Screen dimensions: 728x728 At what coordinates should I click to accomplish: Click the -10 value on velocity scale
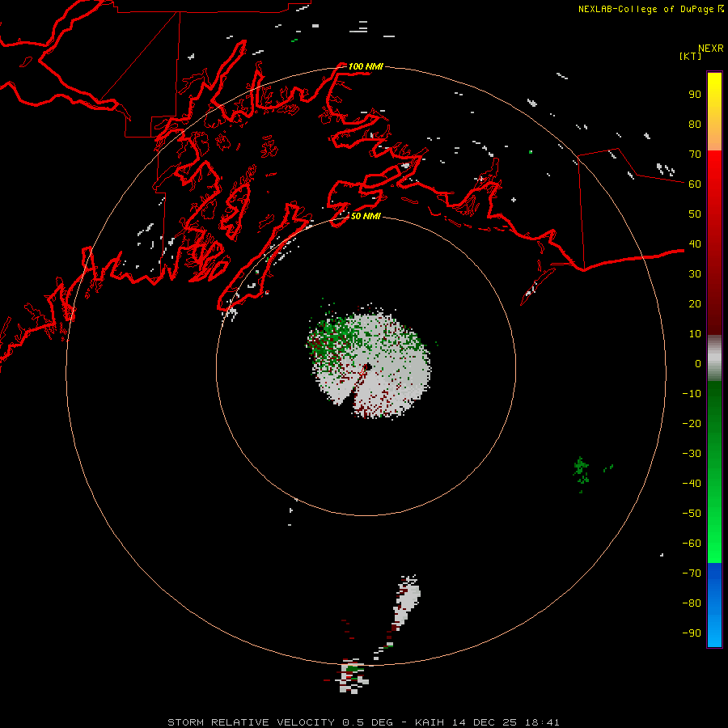(x=692, y=394)
